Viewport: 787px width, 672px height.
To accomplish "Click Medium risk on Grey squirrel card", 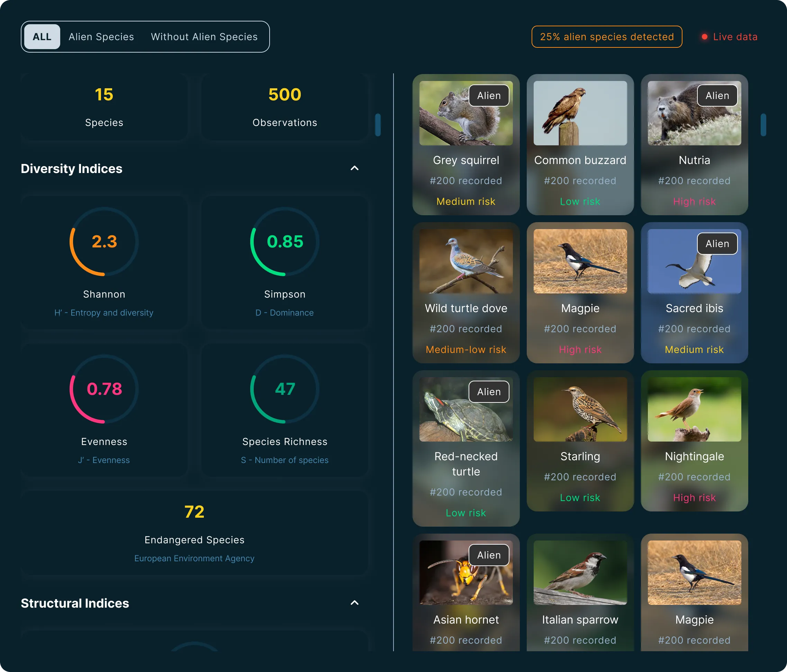I will tap(466, 201).
